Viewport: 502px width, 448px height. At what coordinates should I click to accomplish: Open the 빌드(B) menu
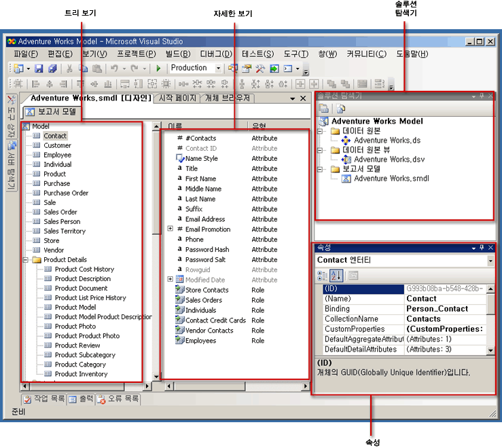pos(178,54)
